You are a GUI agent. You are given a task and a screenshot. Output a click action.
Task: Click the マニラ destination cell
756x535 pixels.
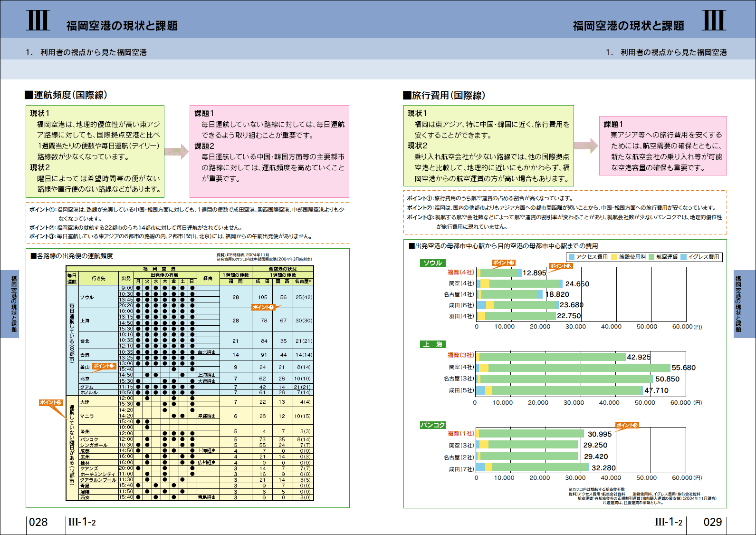98,416
